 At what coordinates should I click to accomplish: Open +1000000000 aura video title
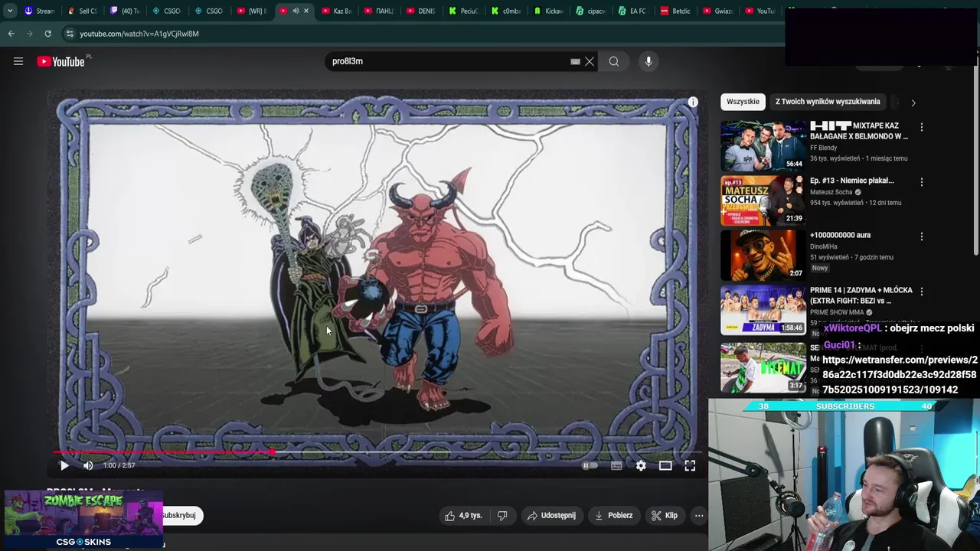tap(841, 235)
